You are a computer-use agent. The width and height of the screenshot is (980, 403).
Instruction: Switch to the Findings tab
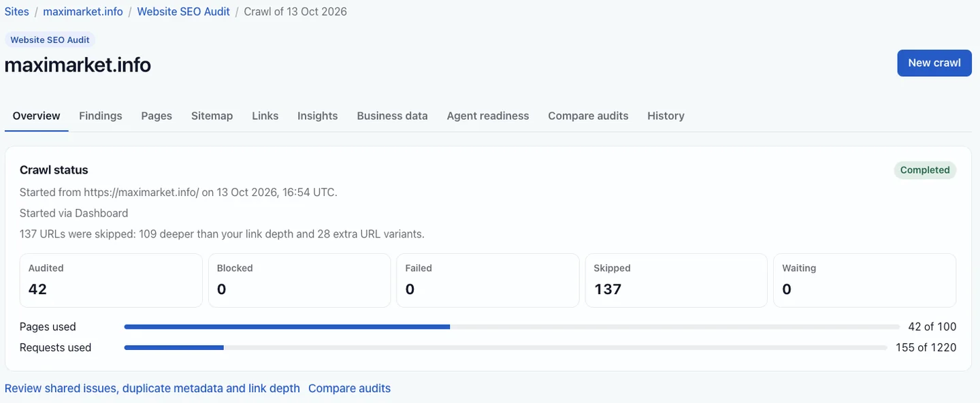coord(101,116)
